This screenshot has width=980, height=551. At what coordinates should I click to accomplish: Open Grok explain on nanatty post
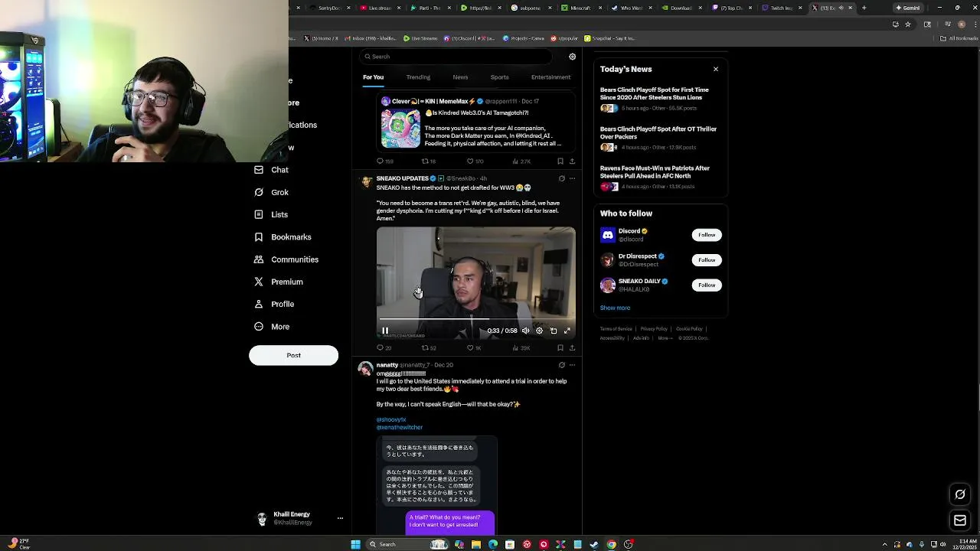561,365
